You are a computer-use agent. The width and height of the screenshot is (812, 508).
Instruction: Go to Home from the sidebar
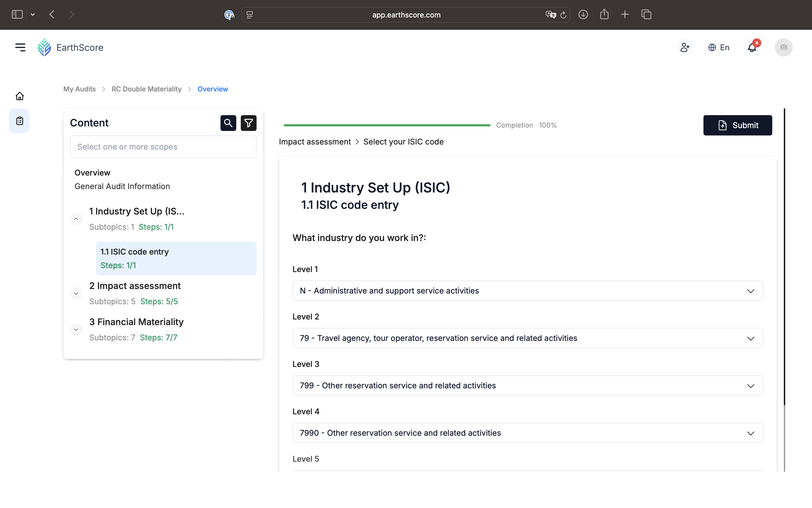(20, 96)
